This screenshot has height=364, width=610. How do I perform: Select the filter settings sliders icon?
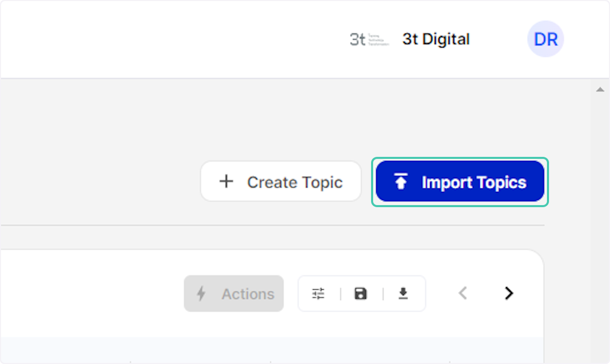(x=319, y=293)
